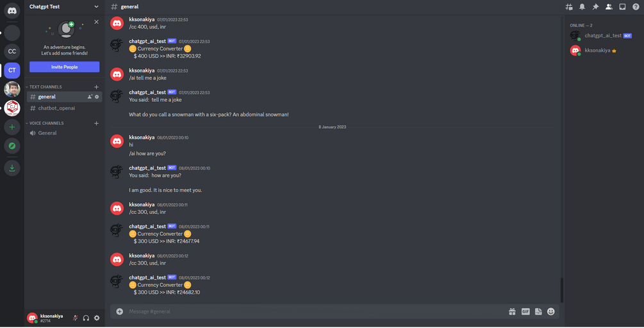Viewport: 644px width, 328px height.
Task: Open the Chatgpt Test server dropdown
Action: (x=65, y=6)
